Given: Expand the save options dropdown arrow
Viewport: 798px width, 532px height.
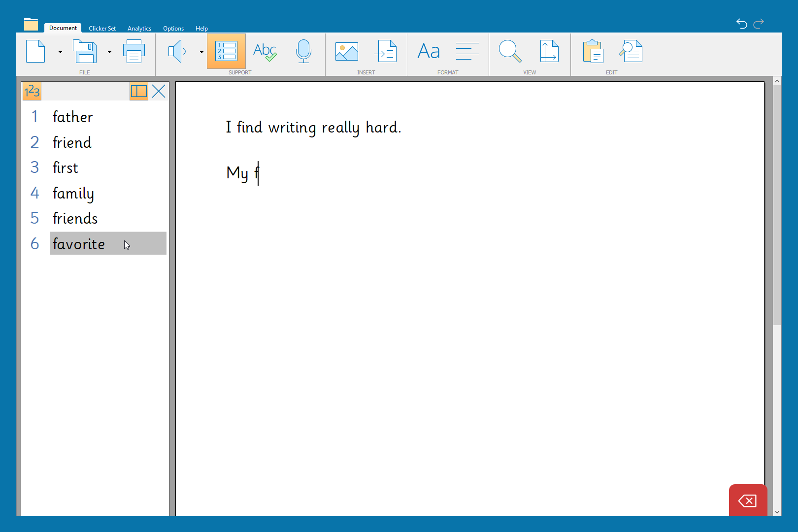Looking at the screenshot, I should pos(109,52).
